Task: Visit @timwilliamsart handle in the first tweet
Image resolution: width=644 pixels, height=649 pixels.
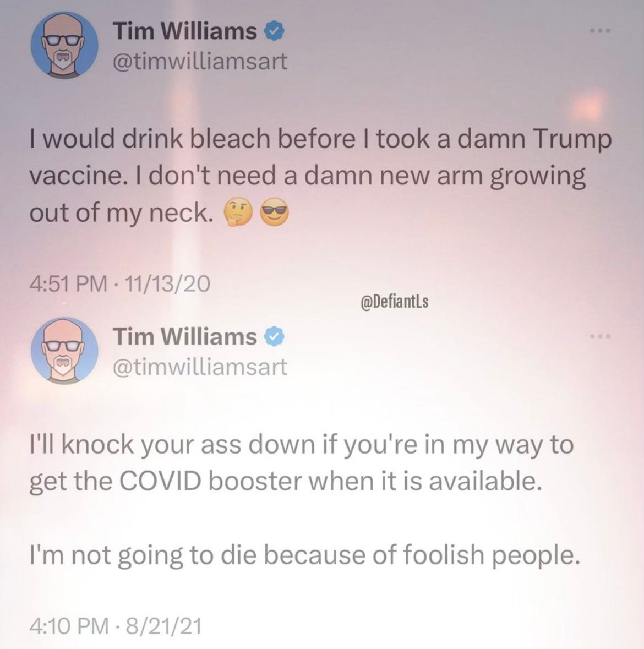Action: point(200,62)
